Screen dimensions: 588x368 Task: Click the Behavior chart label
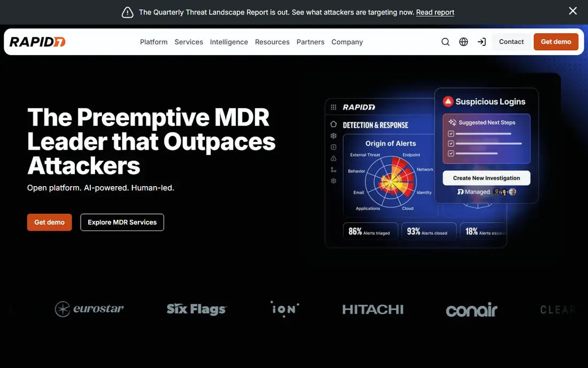pyautogui.click(x=356, y=171)
